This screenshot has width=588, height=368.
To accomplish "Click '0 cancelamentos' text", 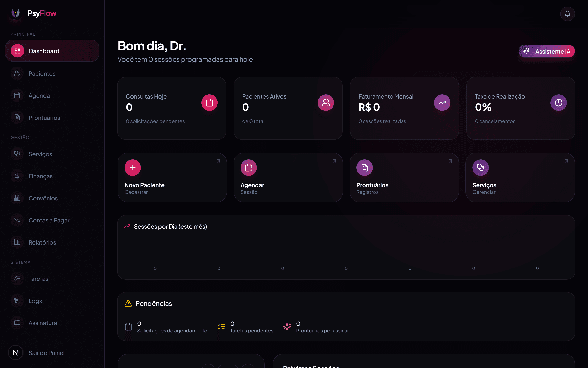I will [x=495, y=121].
